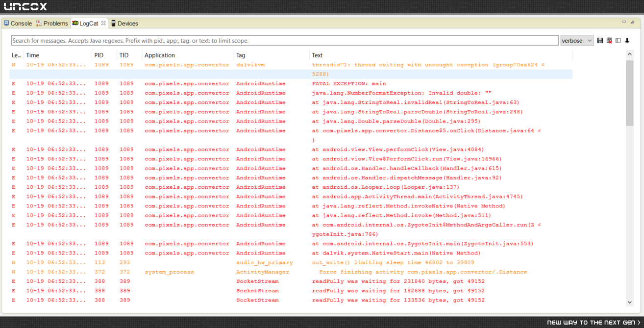The image size is (644, 328).
Task: Click the dalvikvm tag cell
Action: (250, 65)
